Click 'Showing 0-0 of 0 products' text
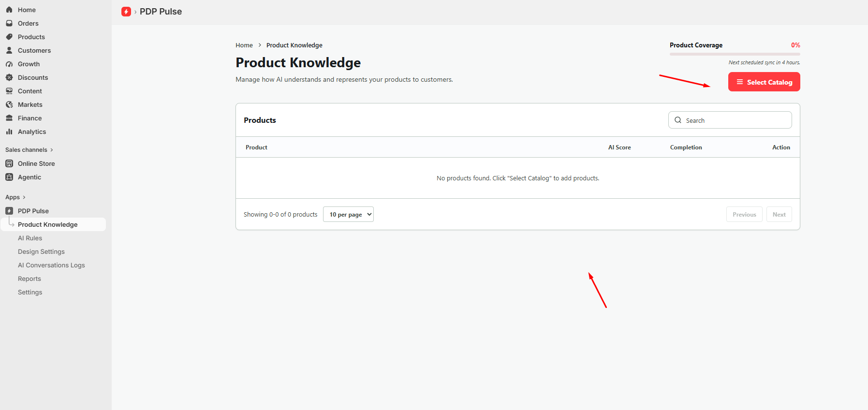Screen dimensions: 868x410 click(x=280, y=214)
